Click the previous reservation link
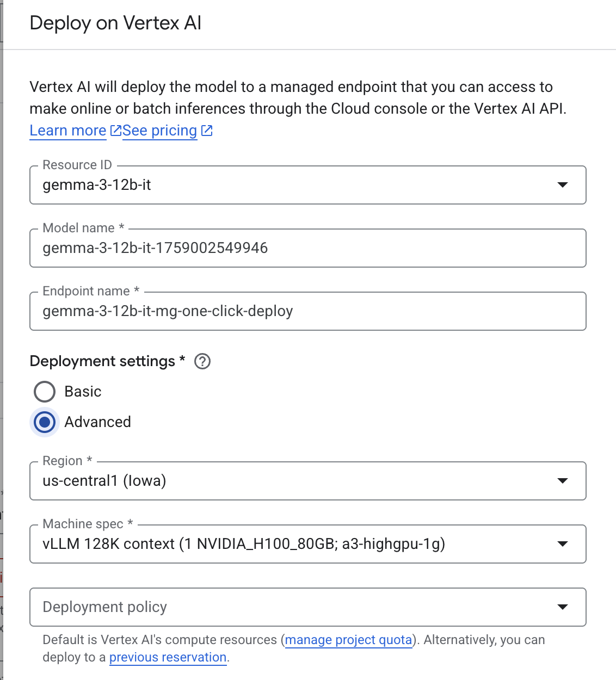Screen dimensions: 616x680 pos(168,657)
